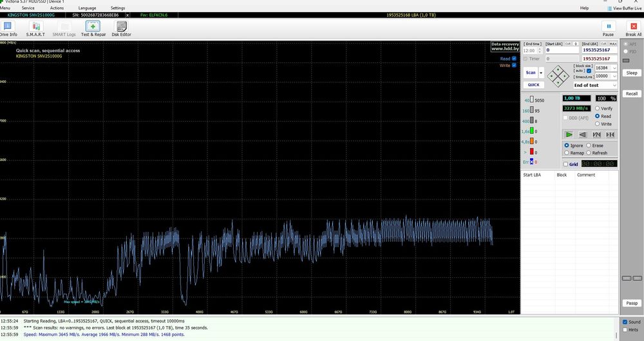The width and height of the screenshot is (644, 341).
Task: Click the reverse scan arrow button
Action: tap(583, 134)
